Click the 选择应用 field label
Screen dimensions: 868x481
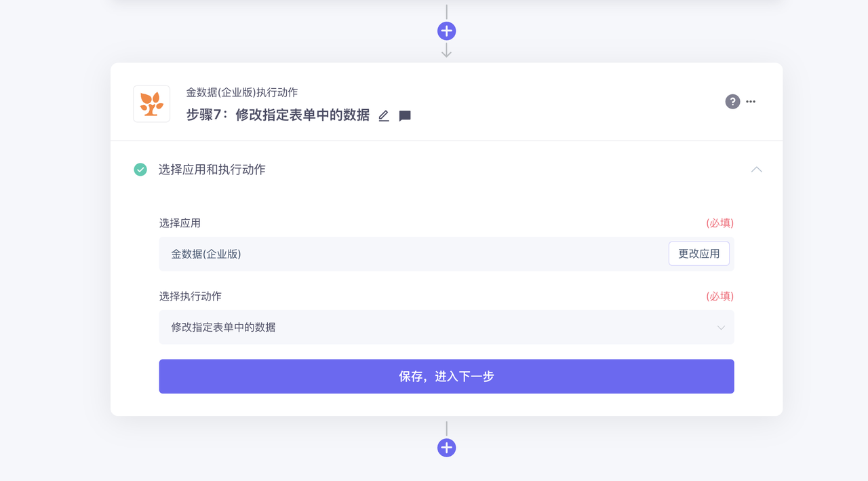point(180,223)
